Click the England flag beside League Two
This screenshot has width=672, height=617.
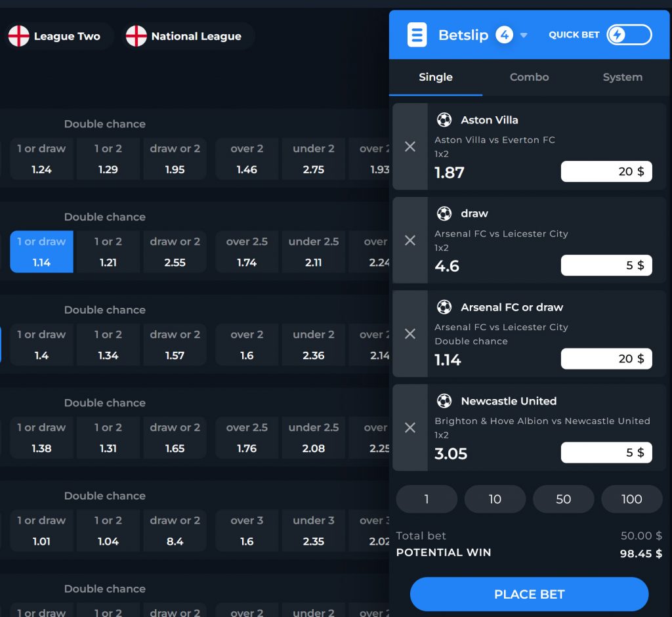(19, 36)
